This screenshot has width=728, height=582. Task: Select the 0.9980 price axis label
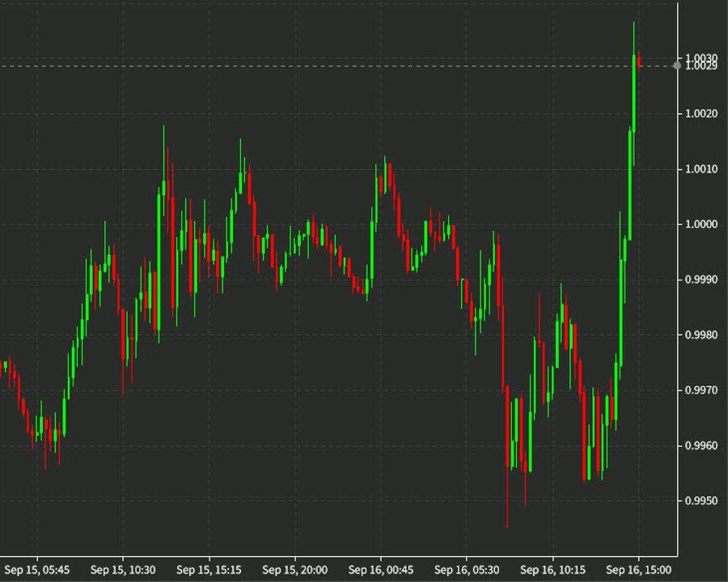[x=701, y=335]
